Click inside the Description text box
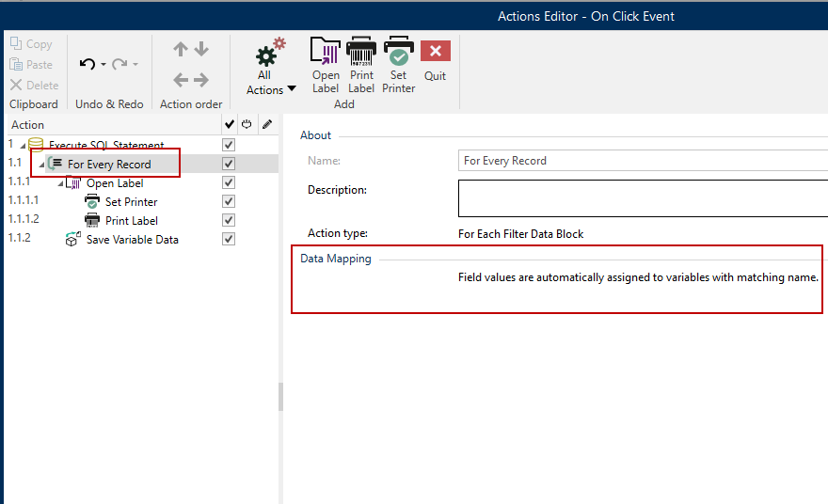This screenshot has height=504, width=828. [642, 198]
